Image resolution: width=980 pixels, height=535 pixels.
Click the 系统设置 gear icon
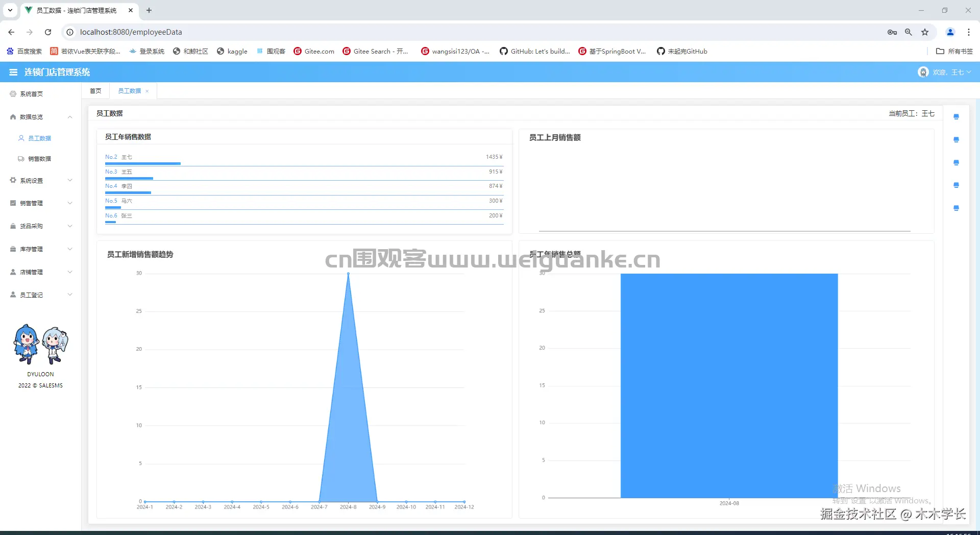click(13, 180)
